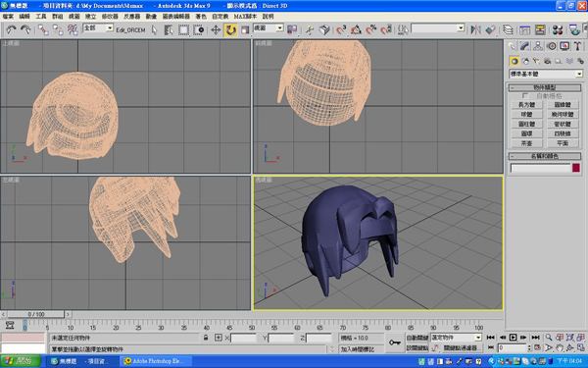Screen dimensions: 588x368
Task: Open the Time Configuration icon
Action: (x=537, y=347)
